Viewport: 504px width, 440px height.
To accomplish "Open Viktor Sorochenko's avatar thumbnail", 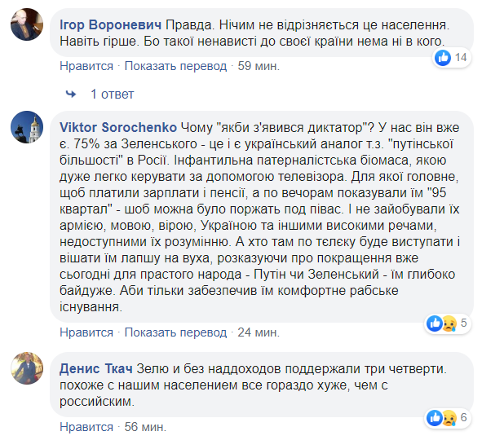I will tap(27, 126).
